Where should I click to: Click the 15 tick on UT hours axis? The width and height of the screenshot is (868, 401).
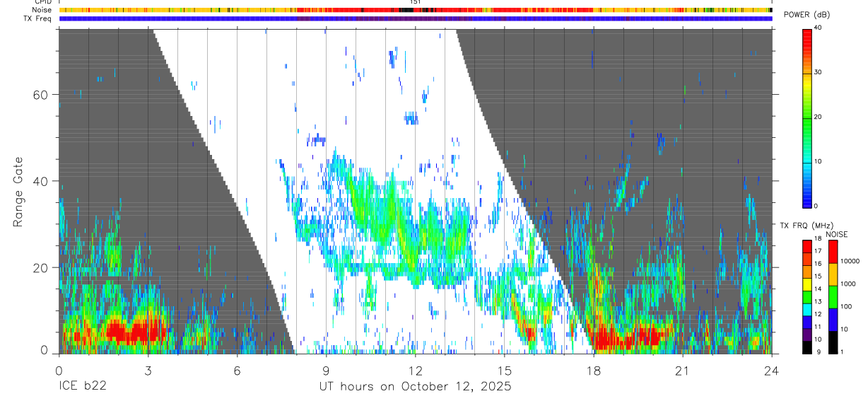pos(504,371)
